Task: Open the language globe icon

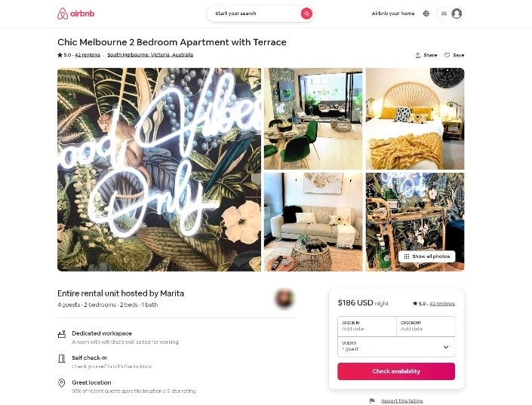Action: [426, 14]
